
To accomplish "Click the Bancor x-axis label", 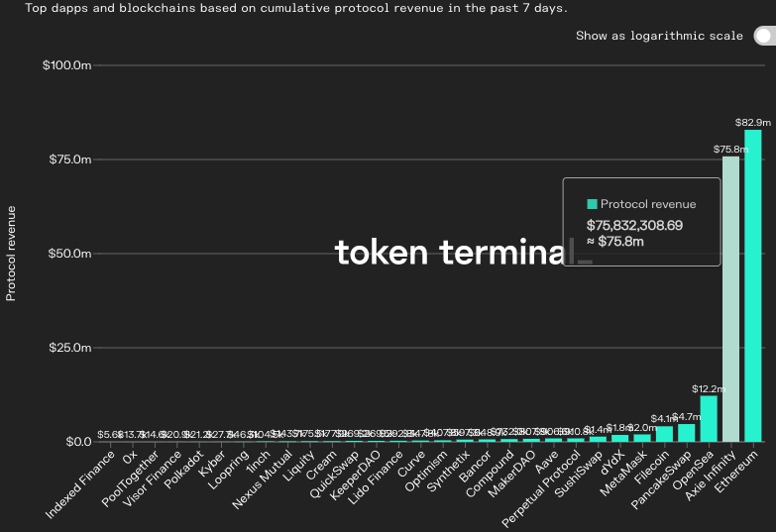I will pyautogui.click(x=475, y=467).
